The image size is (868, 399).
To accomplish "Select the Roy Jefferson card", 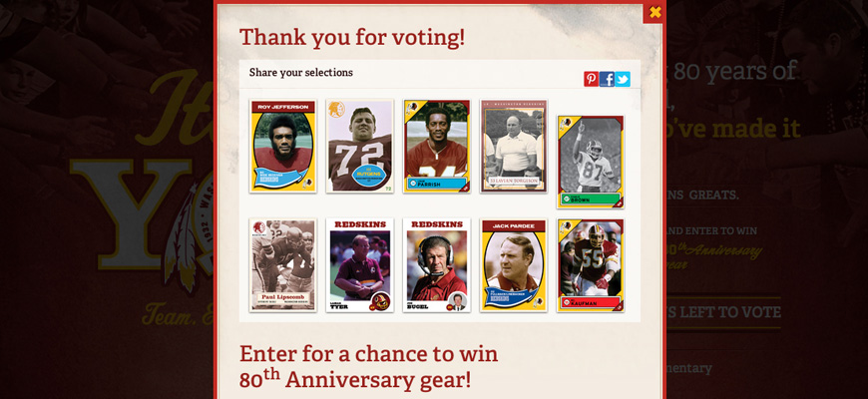I will click(x=283, y=146).
